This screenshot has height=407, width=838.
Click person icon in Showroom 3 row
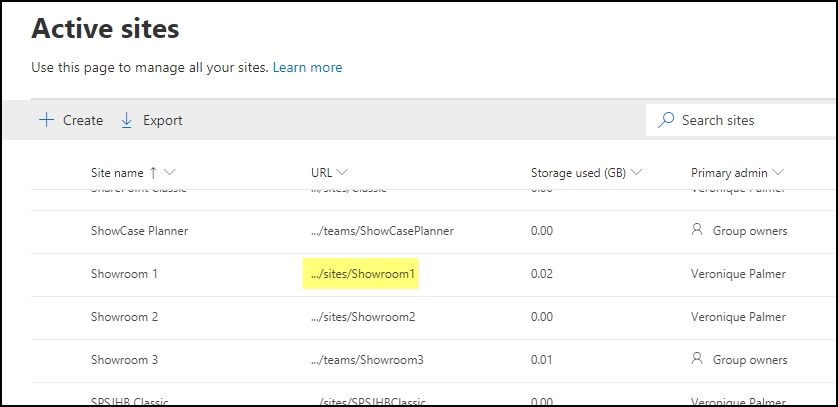tap(697, 359)
